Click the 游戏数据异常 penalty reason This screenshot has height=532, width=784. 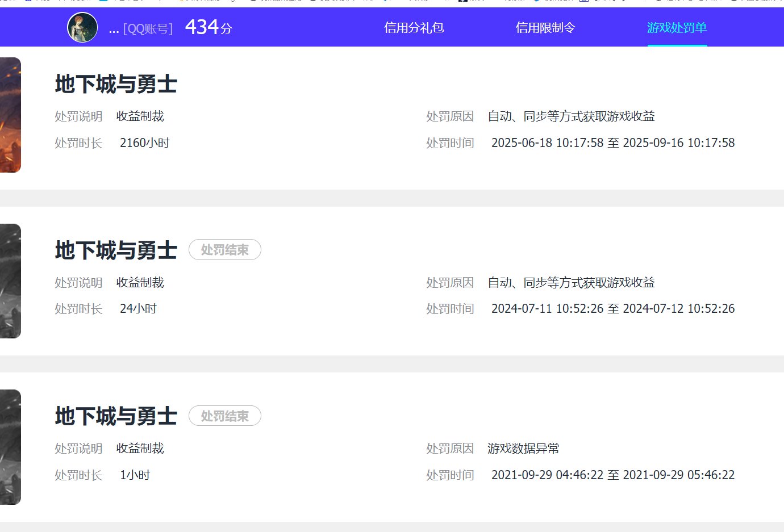click(x=523, y=449)
